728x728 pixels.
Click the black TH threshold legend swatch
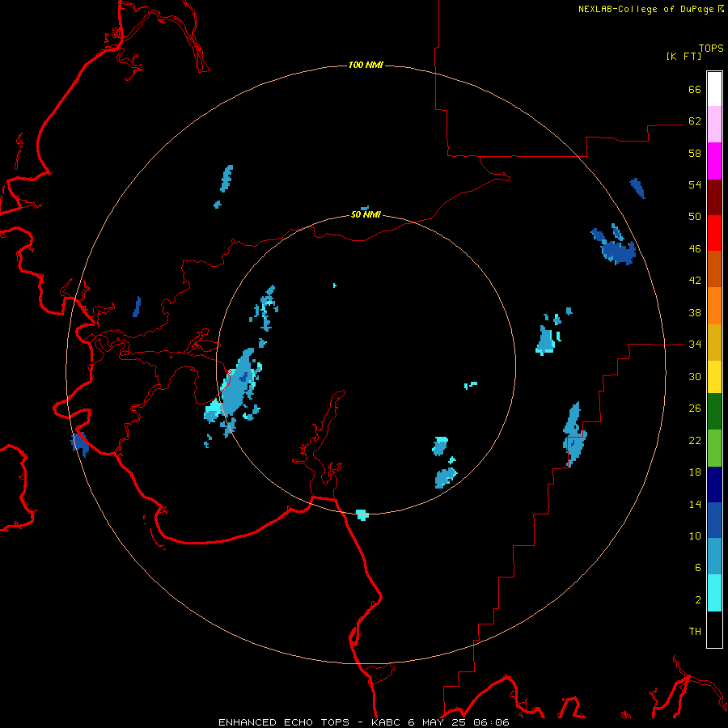click(714, 629)
